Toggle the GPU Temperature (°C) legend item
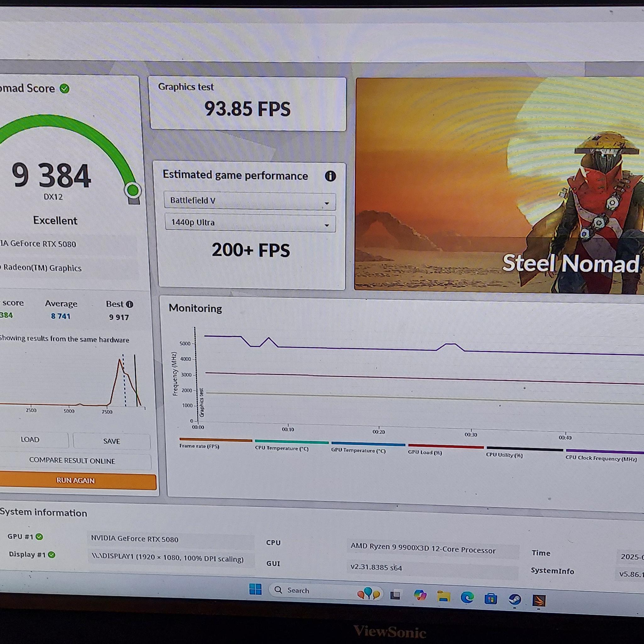Screen dimensions: 644x644 (x=368, y=448)
